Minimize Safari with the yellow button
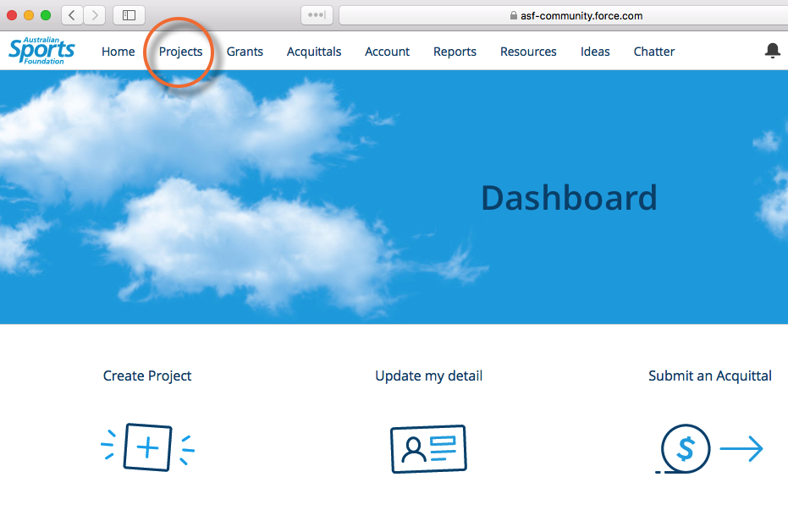The image size is (788, 532). point(29,15)
